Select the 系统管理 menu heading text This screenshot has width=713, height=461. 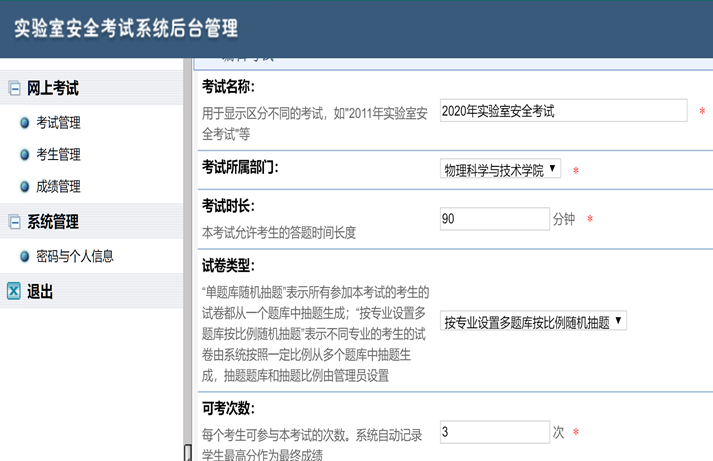tap(53, 222)
